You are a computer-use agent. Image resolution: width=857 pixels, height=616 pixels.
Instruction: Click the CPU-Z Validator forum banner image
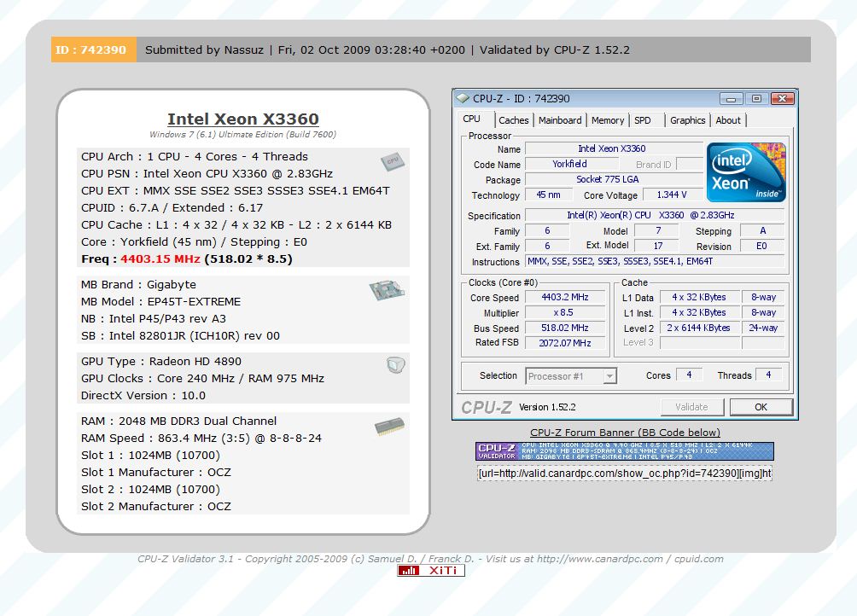[x=625, y=451]
